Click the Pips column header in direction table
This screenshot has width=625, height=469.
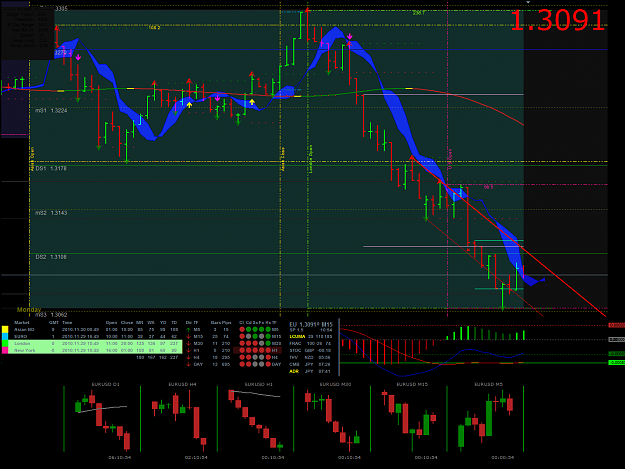(226, 322)
